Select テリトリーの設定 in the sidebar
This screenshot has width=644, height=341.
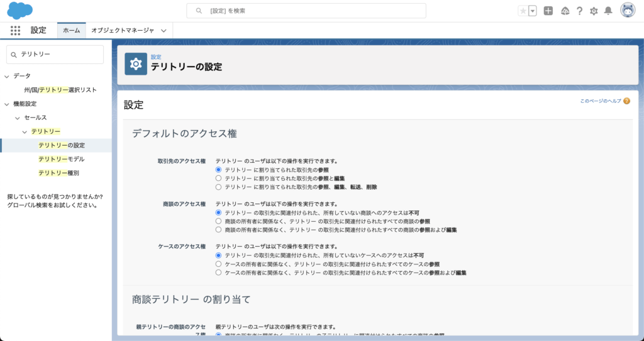click(x=62, y=145)
